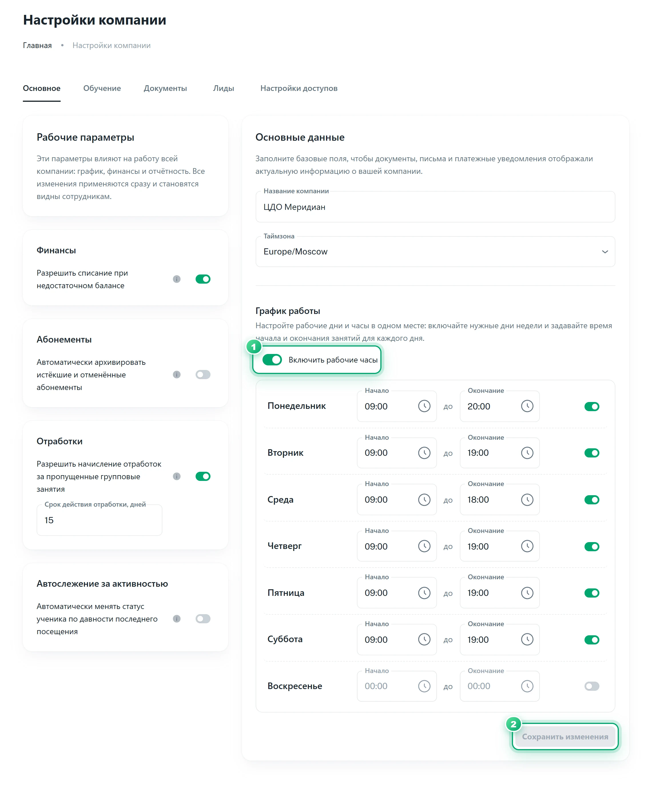Edit the Название компании field
This screenshot has height=812, width=652.
[435, 207]
